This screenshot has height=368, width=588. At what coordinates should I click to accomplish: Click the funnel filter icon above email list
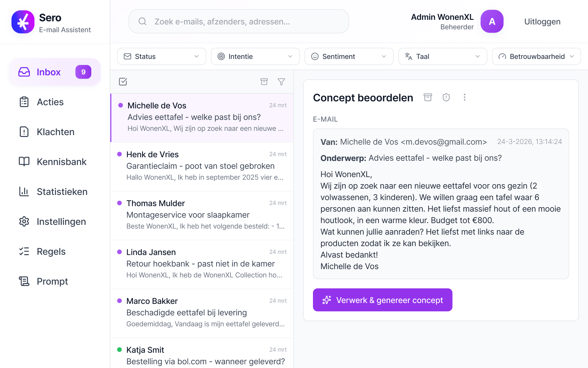281,82
